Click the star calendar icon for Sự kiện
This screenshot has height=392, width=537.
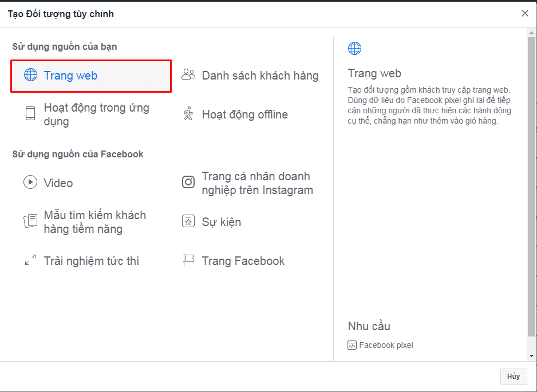[x=188, y=221]
